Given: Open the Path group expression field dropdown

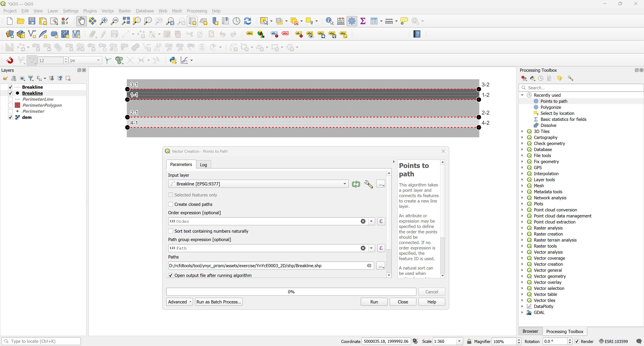Looking at the screenshot, I should click(x=371, y=248).
